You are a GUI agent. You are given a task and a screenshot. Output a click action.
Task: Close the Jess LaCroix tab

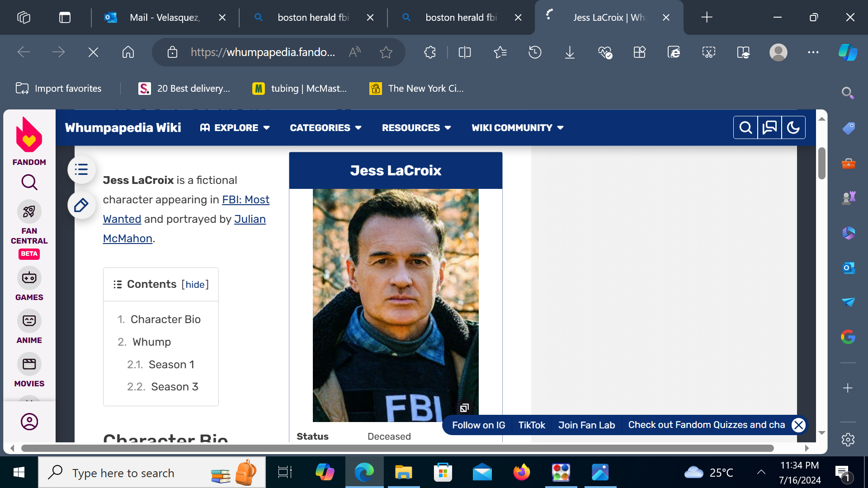coord(666,18)
